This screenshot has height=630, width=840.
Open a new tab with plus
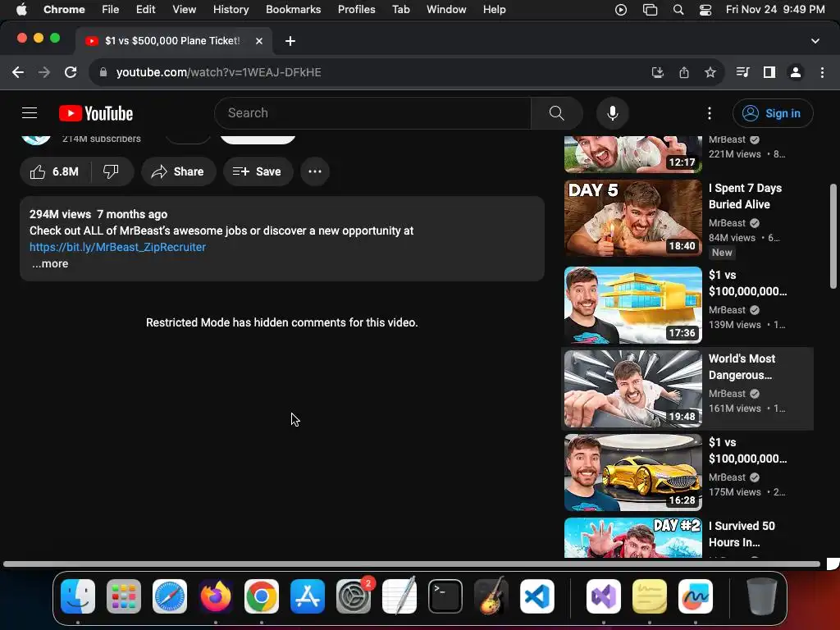coord(290,41)
